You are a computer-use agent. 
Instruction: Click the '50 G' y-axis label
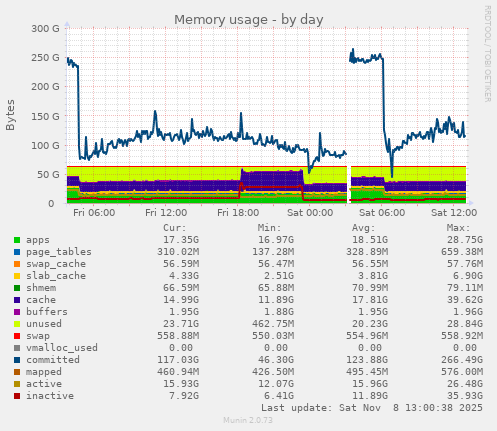(48, 175)
